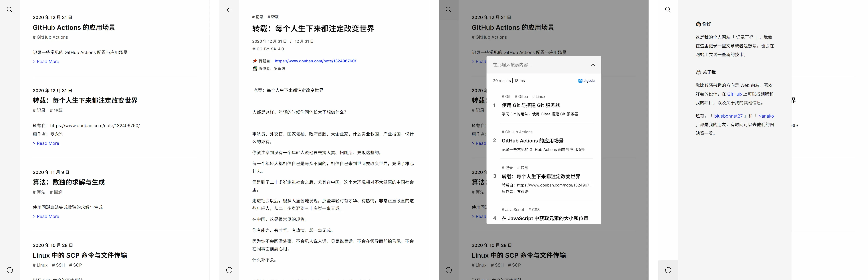Image resolution: width=868 pixels, height=280 pixels.
Task: Toggle dark mode with the circle icon
Action: (10, 270)
